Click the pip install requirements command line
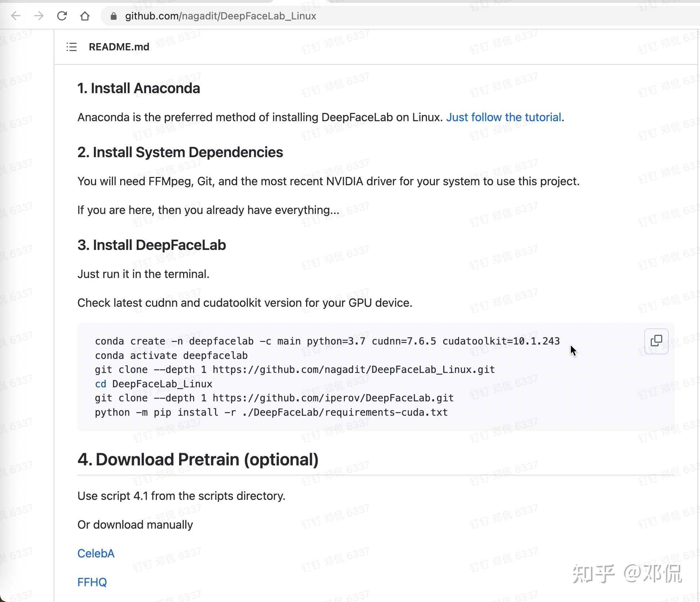700x602 pixels. click(271, 412)
